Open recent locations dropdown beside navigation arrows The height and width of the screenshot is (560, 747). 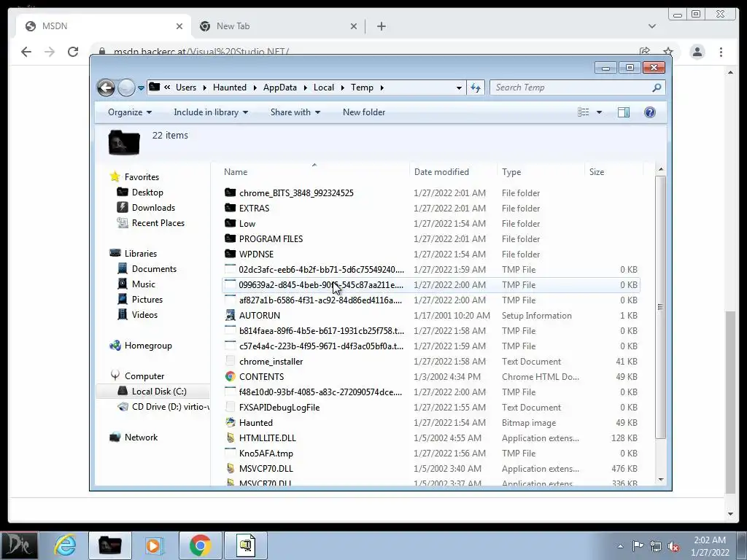pos(141,88)
